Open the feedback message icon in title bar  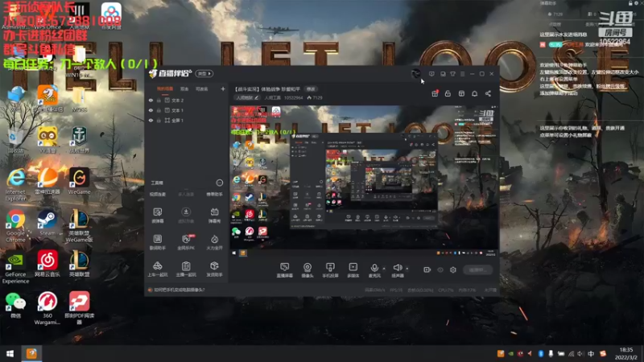[x=431, y=74]
